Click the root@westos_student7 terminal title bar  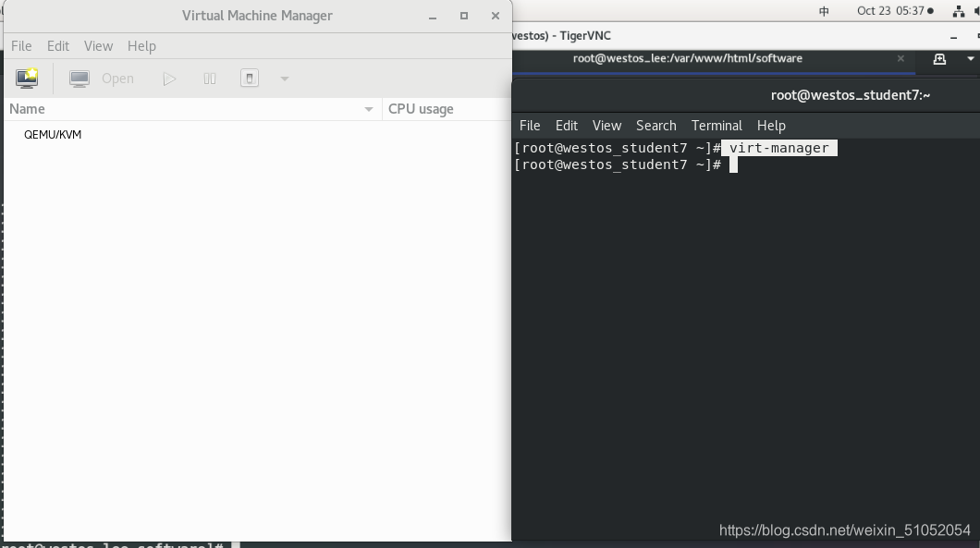pyautogui.click(x=850, y=95)
